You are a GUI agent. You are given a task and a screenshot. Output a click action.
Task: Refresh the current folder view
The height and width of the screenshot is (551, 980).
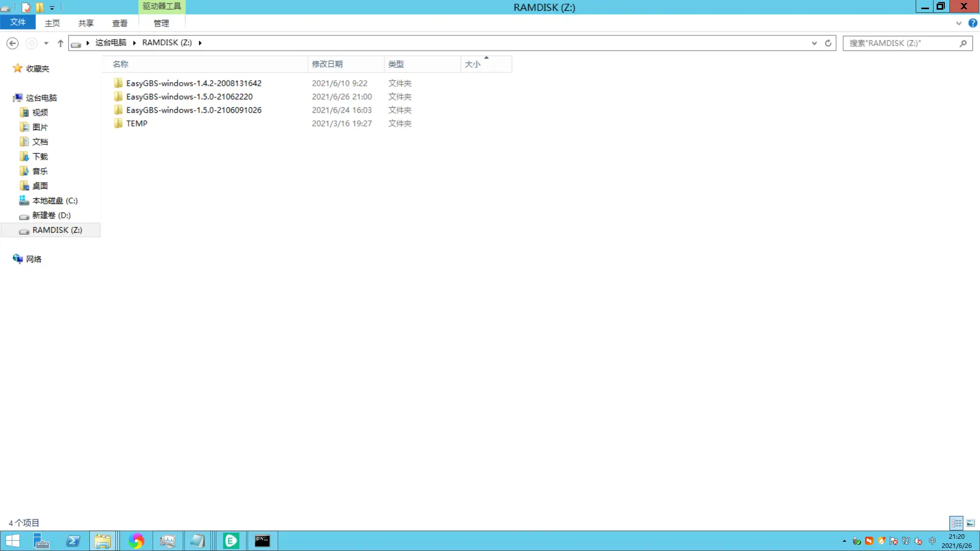[828, 43]
